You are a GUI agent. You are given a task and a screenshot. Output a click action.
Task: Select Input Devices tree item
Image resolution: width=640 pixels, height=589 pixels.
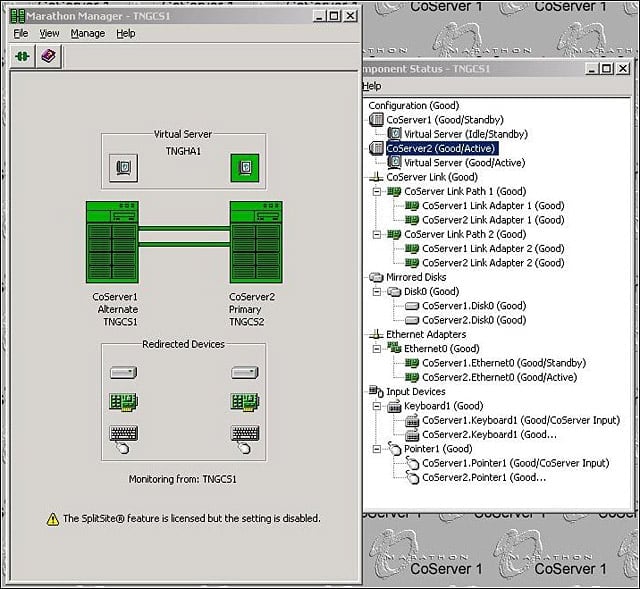pos(416,391)
